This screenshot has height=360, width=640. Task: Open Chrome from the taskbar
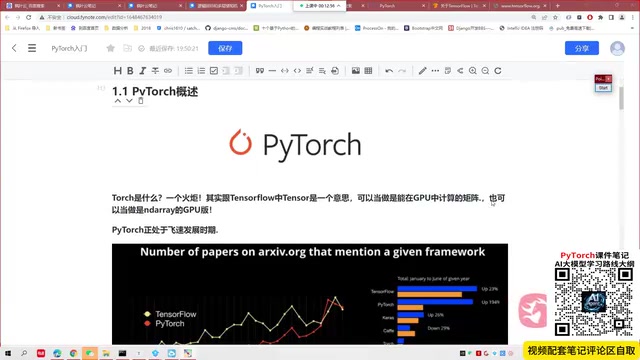(x=73, y=353)
